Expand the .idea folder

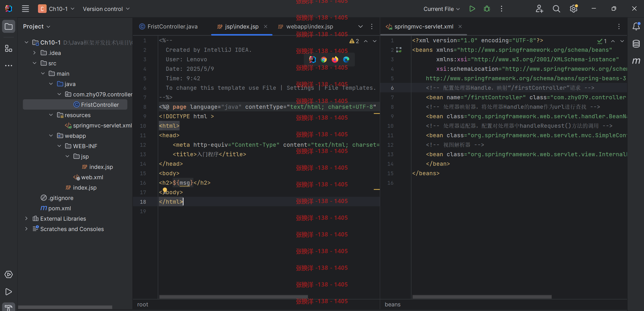point(35,53)
